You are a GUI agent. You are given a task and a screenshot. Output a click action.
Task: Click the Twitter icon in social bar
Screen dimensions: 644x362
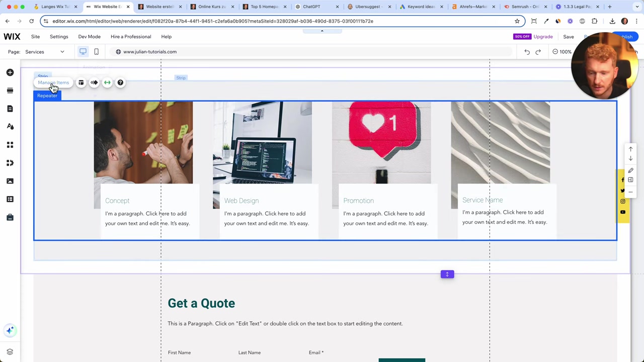(623, 191)
